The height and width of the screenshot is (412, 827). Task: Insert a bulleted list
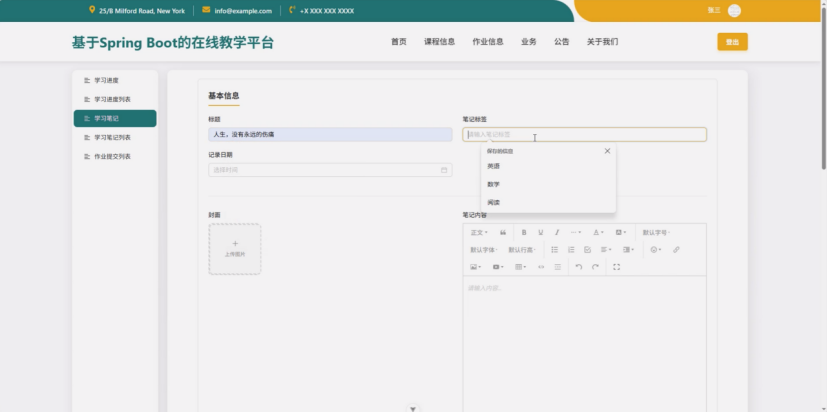(x=554, y=250)
